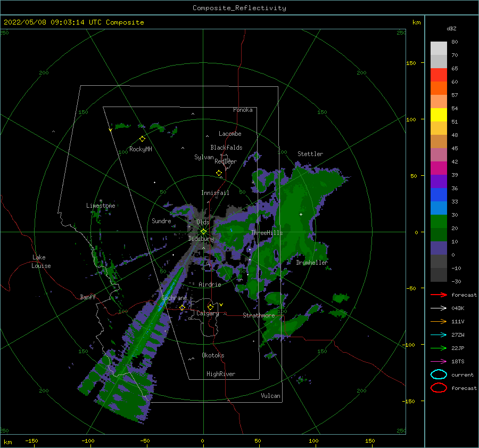Click the Okotoks label
The height and width of the screenshot is (448, 479).
click(213, 355)
